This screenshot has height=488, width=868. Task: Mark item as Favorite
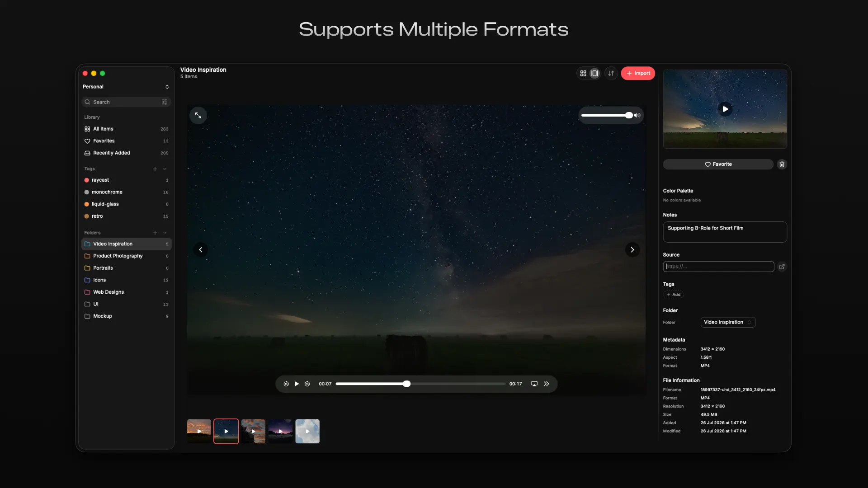[x=718, y=164]
